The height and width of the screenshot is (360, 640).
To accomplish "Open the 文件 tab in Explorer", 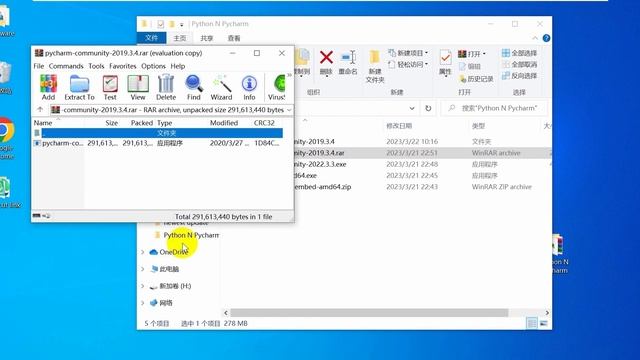I will (151, 38).
